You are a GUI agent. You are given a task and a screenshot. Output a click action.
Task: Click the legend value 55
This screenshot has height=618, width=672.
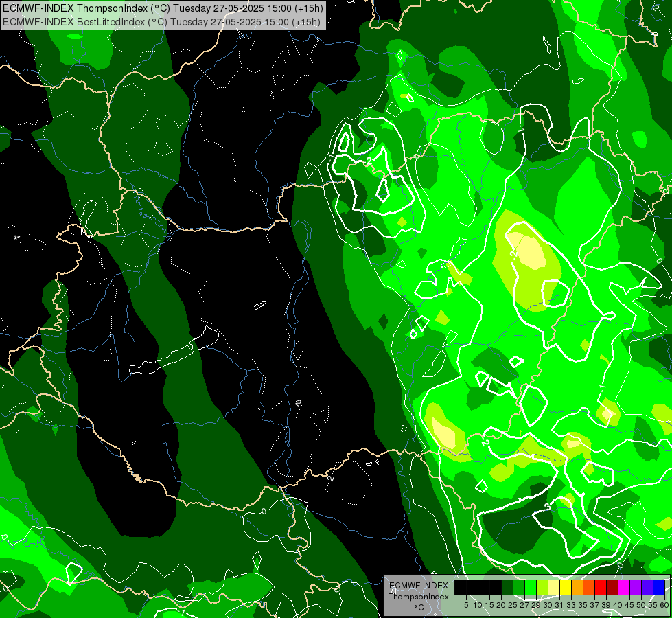(x=653, y=605)
